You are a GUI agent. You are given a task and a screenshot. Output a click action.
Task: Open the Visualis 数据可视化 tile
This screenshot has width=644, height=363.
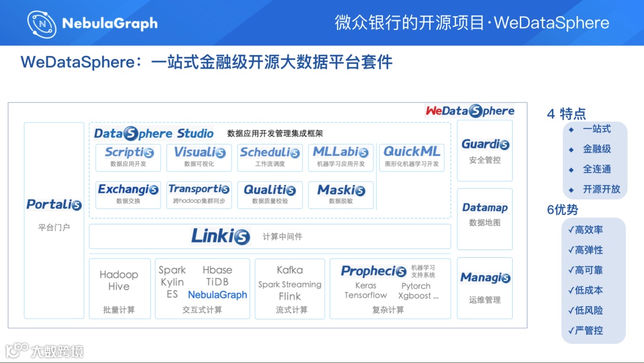pos(199,158)
